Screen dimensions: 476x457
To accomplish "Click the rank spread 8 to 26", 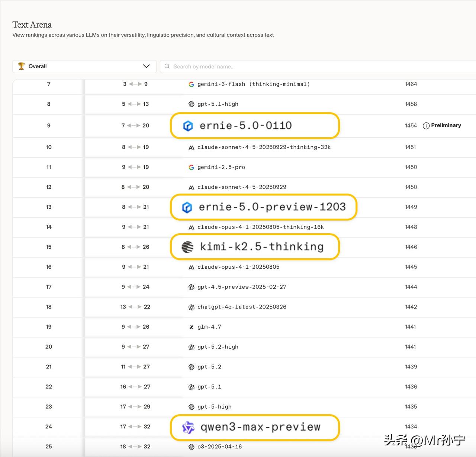I will click(135, 247).
